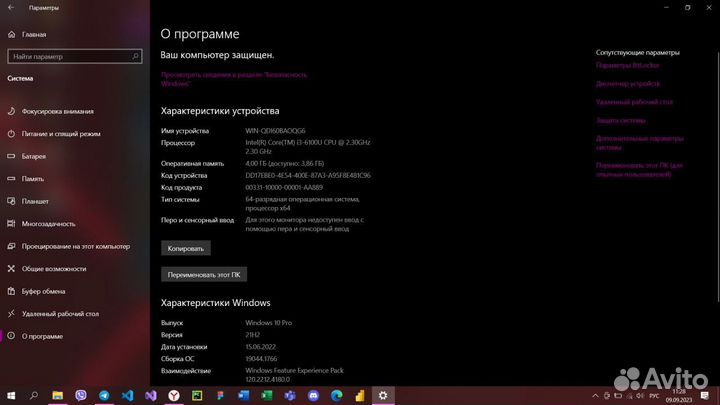Screen dimensions: 720x405
Task: Open Microsoft Edge from taskbar
Action: pos(337,395)
